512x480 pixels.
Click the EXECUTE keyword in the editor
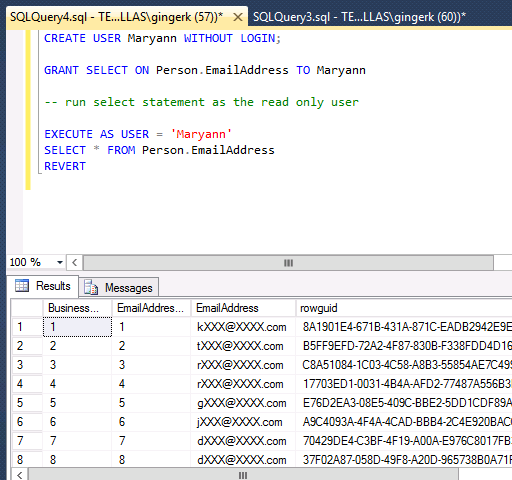tap(68, 134)
